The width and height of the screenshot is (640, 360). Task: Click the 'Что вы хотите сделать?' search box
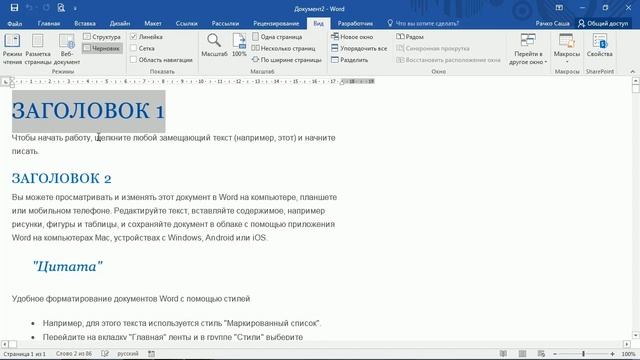[x=423, y=23]
